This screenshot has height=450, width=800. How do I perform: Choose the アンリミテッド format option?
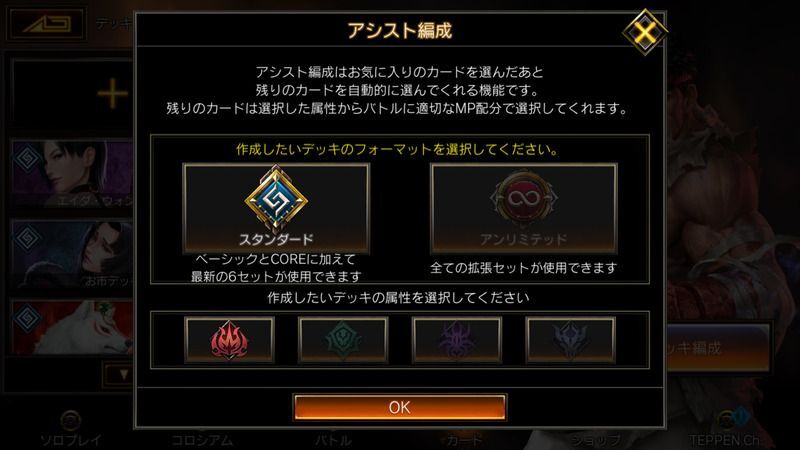coord(523,208)
